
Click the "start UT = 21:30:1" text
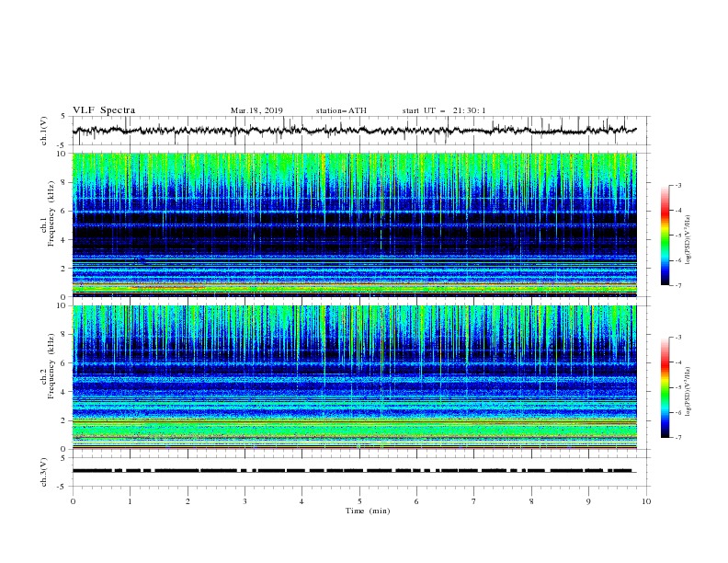tap(444, 110)
